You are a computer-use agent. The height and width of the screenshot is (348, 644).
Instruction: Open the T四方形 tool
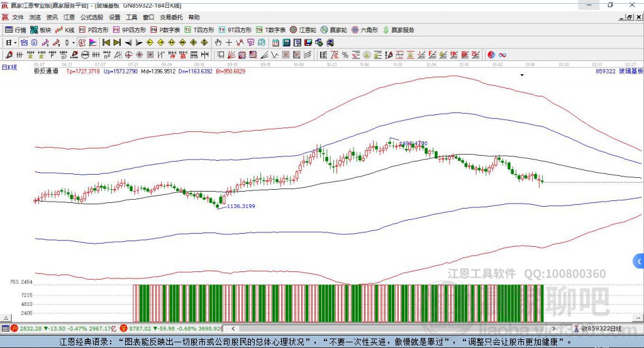pyautogui.click(x=199, y=30)
